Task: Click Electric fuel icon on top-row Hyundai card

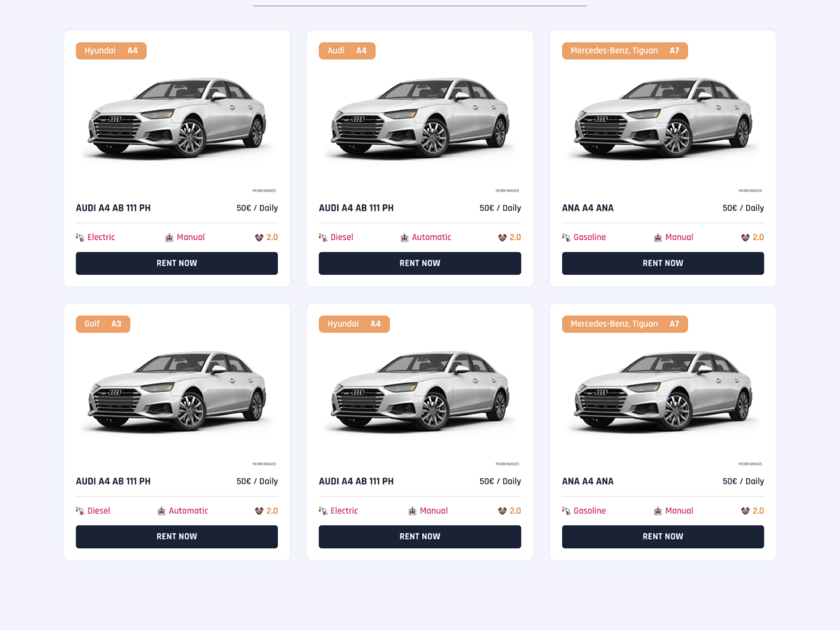Action: click(80, 238)
